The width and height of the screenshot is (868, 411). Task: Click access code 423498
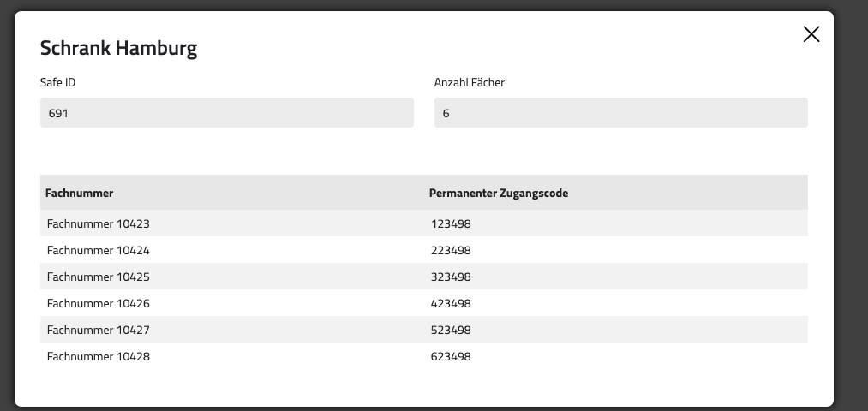coord(451,303)
